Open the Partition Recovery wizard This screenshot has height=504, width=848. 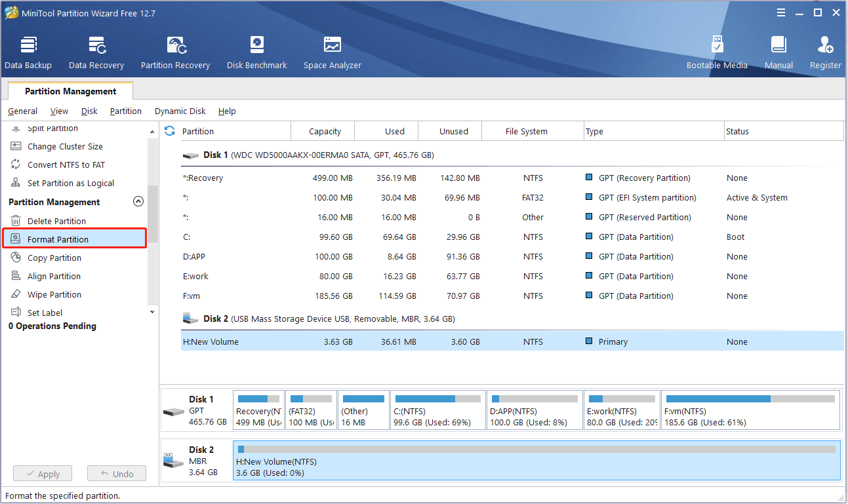175,52
